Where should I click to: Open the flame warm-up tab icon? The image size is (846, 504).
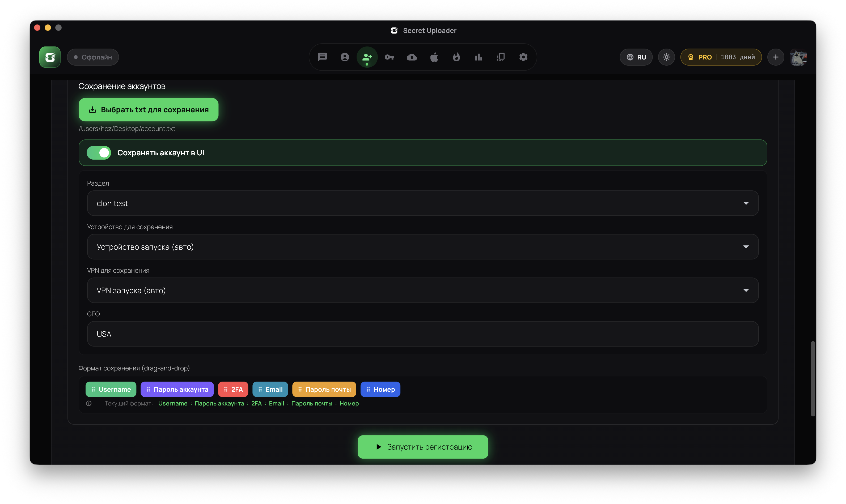pyautogui.click(x=456, y=57)
